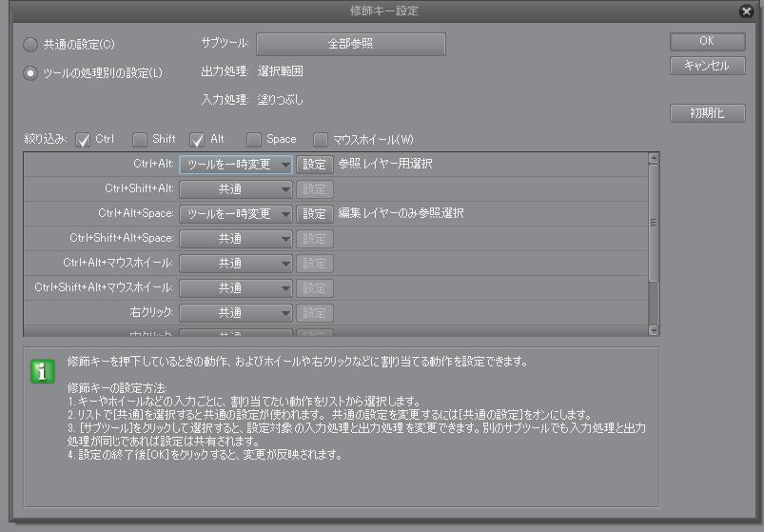Click the green info icon
The image size is (764, 532).
pos(43,371)
